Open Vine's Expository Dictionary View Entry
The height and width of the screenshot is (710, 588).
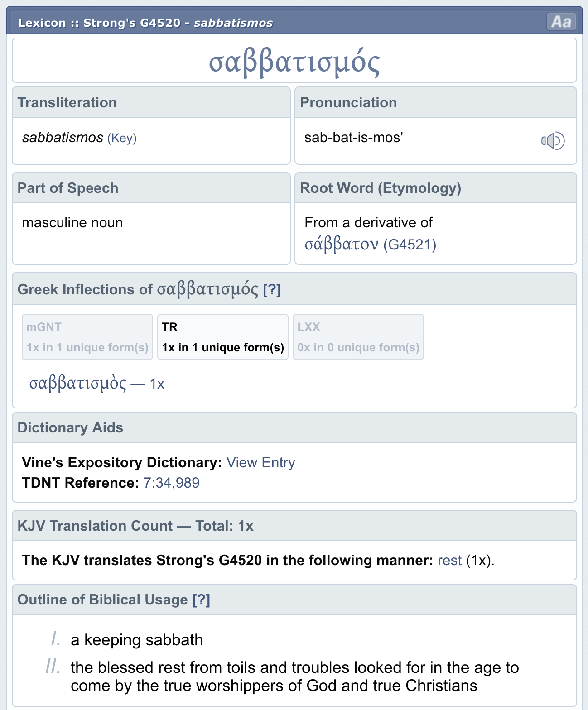click(260, 462)
